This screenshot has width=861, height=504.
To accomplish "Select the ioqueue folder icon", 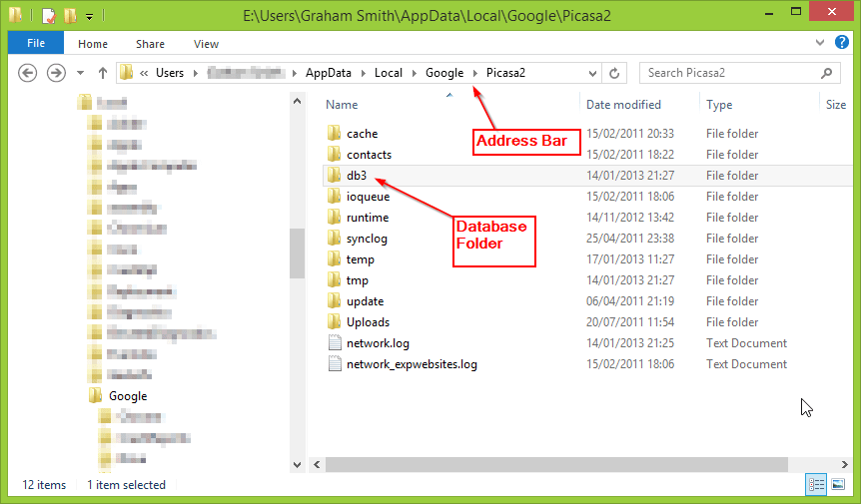I will coord(334,196).
